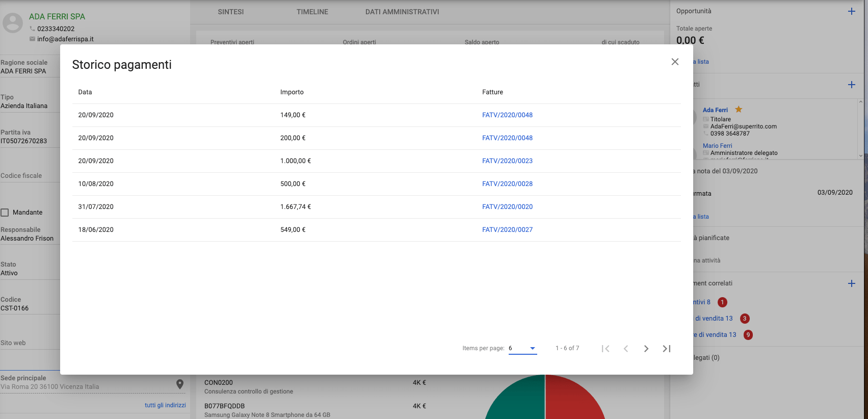868x419 pixels.
Task: Select the 1.667,74 € amount cell
Action: [296, 207]
